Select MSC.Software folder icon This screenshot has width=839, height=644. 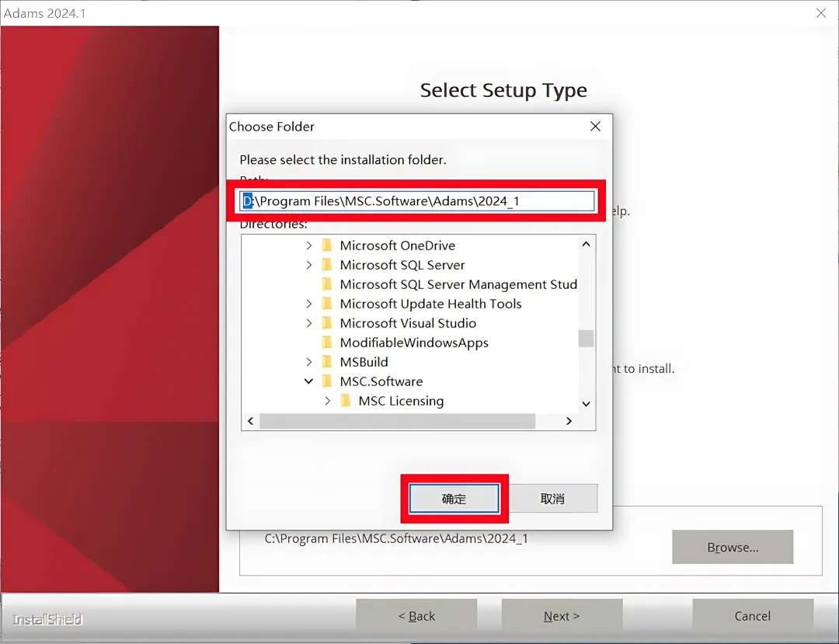click(327, 381)
